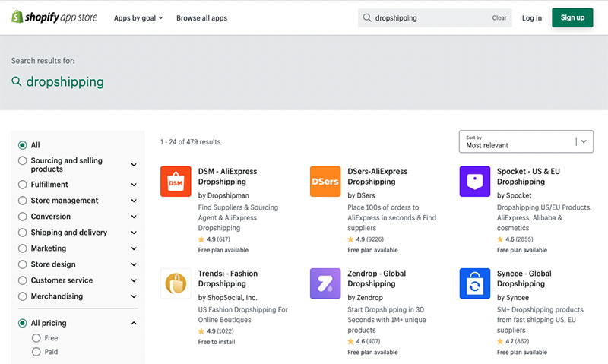The image size is (608, 364).
Task: Open the Zendrop app icon
Action: pyautogui.click(x=325, y=283)
